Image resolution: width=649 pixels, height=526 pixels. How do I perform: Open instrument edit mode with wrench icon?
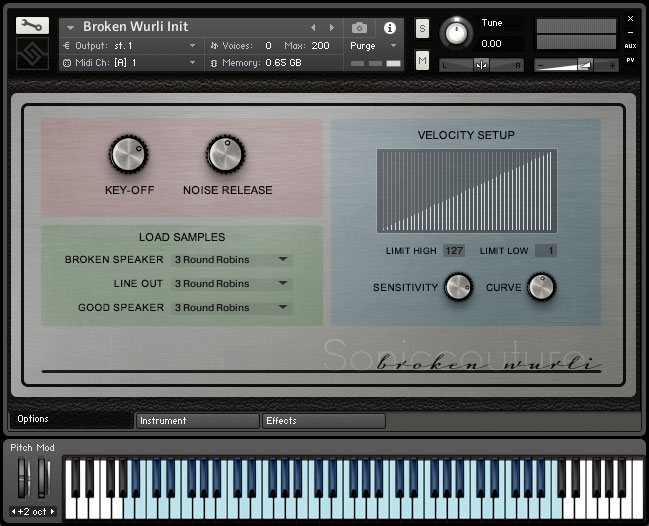click(32, 26)
